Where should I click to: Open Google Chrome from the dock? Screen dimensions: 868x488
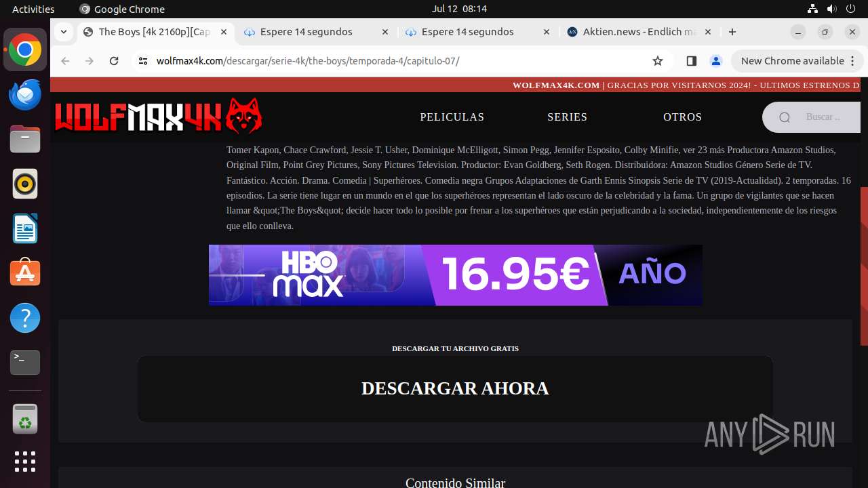(x=25, y=50)
